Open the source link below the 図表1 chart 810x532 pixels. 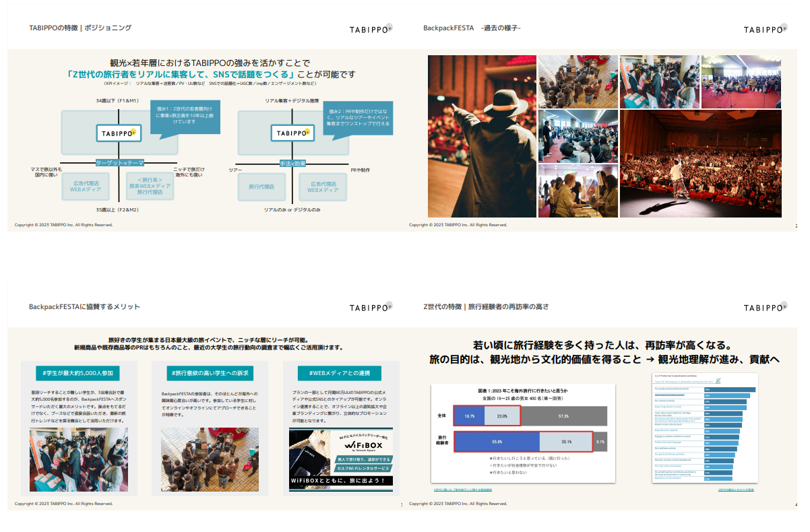pyautogui.click(x=462, y=490)
